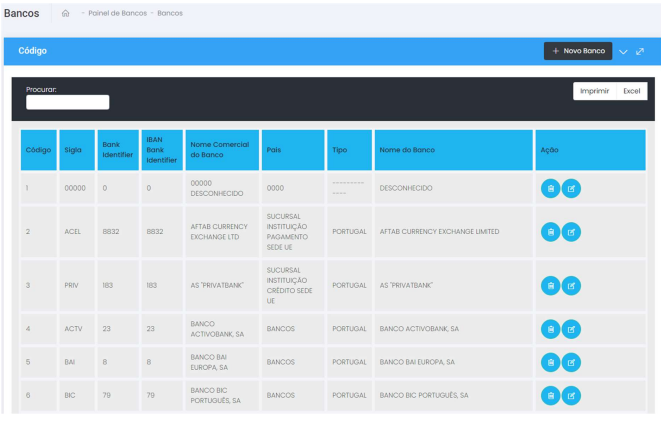
Task: Collapse the Código panel with chevron
Action: [x=623, y=51]
